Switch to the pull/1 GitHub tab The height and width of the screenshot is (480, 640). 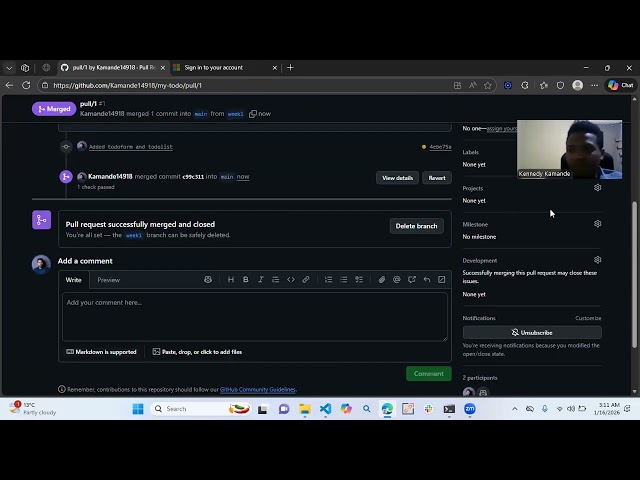(x=112, y=68)
